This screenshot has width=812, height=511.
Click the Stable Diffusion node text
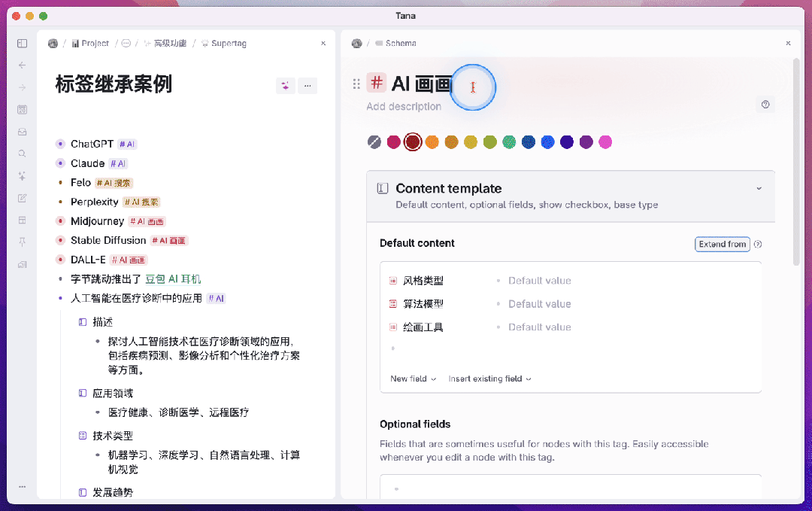click(x=108, y=241)
